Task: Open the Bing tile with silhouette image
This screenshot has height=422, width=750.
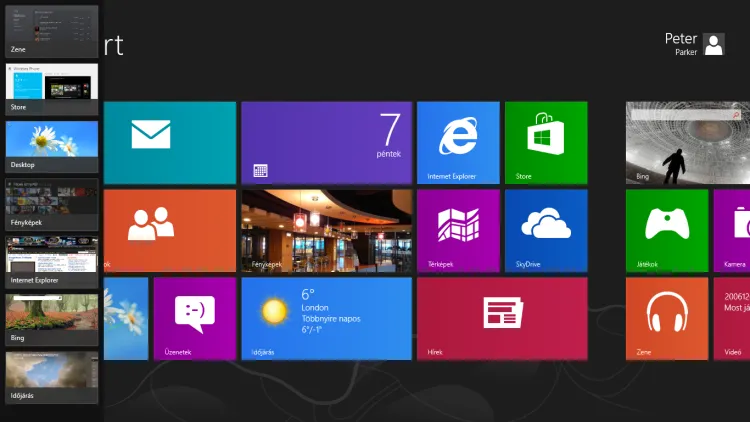Action: coord(688,143)
